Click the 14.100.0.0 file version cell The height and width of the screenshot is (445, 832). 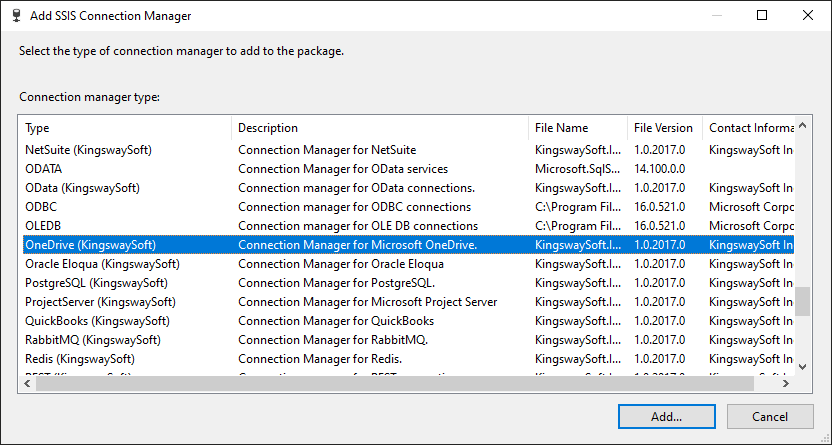(x=660, y=169)
